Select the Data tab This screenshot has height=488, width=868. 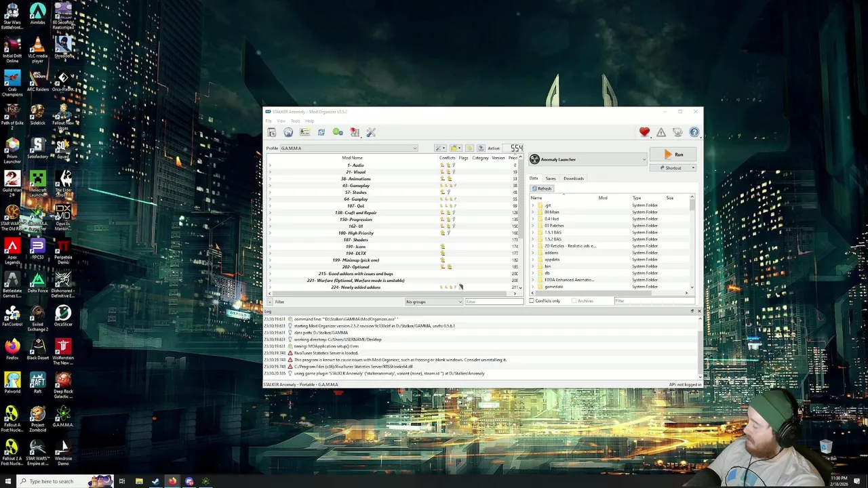534,178
